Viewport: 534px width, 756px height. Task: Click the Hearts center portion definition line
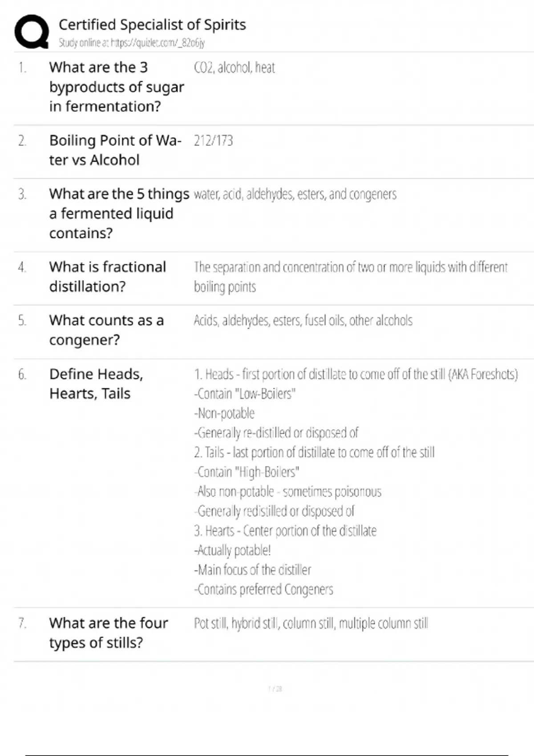tap(285, 531)
